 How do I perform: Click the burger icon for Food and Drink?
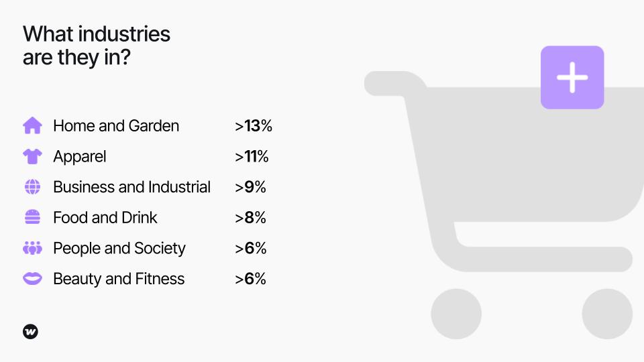click(x=32, y=217)
